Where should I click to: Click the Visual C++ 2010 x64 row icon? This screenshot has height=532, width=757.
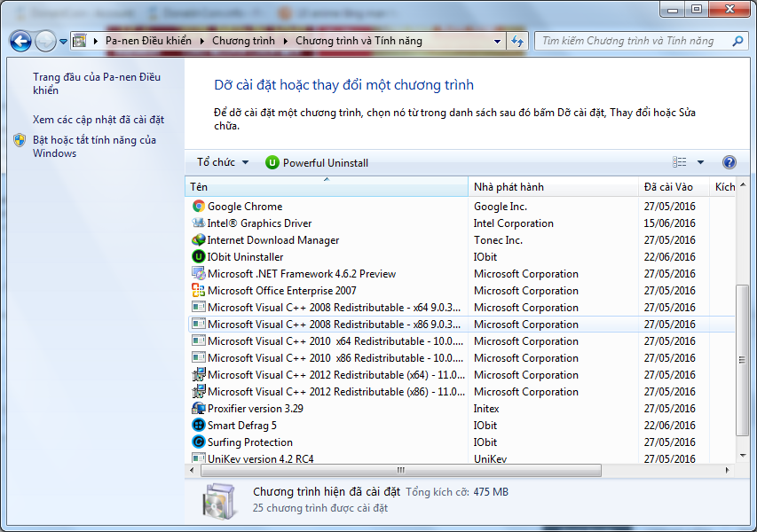click(199, 340)
